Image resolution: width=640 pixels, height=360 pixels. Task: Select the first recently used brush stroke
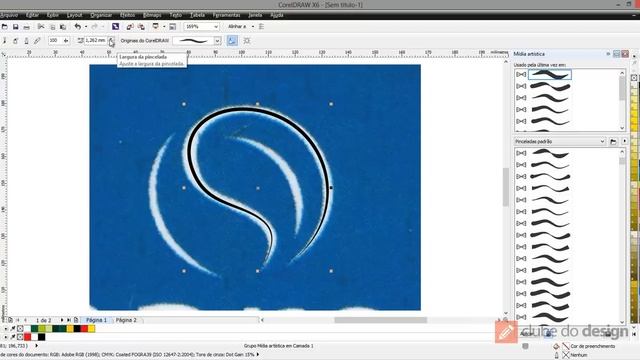[x=549, y=74]
